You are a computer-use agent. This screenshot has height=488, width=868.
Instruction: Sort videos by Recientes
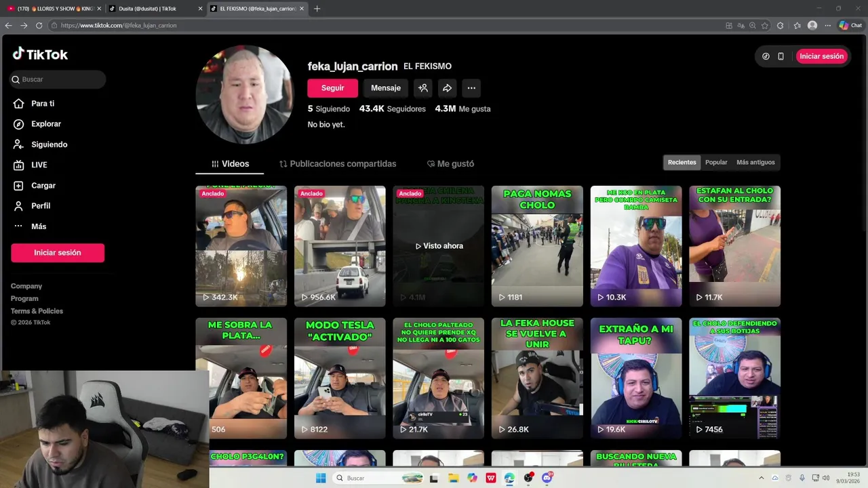coord(682,162)
